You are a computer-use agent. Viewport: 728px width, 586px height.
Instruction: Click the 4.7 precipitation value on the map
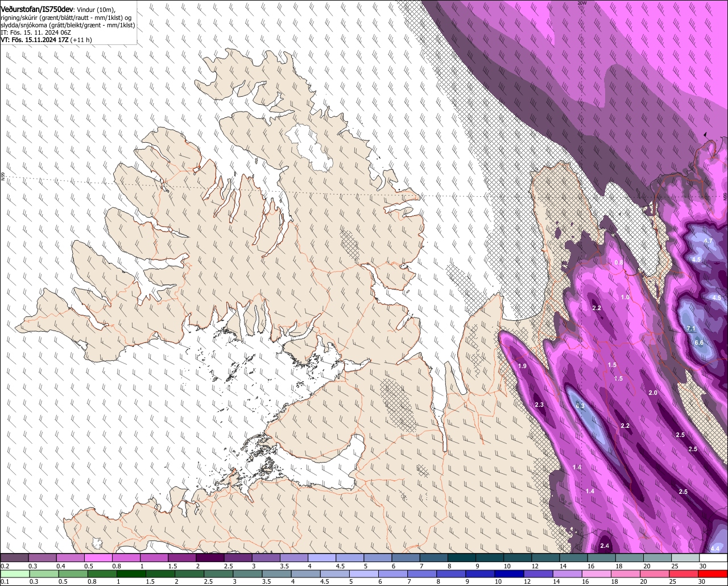[x=708, y=241]
